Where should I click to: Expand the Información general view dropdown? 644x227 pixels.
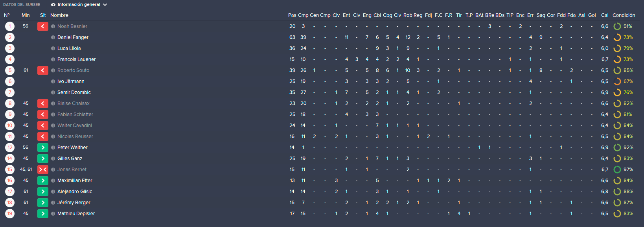(79, 5)
